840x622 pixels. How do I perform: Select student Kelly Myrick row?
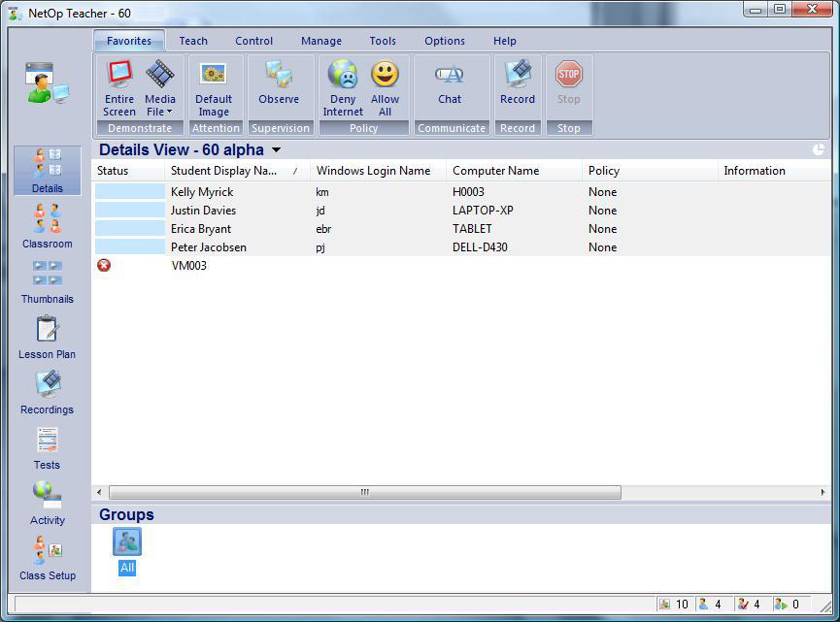(x=462, y=191)
